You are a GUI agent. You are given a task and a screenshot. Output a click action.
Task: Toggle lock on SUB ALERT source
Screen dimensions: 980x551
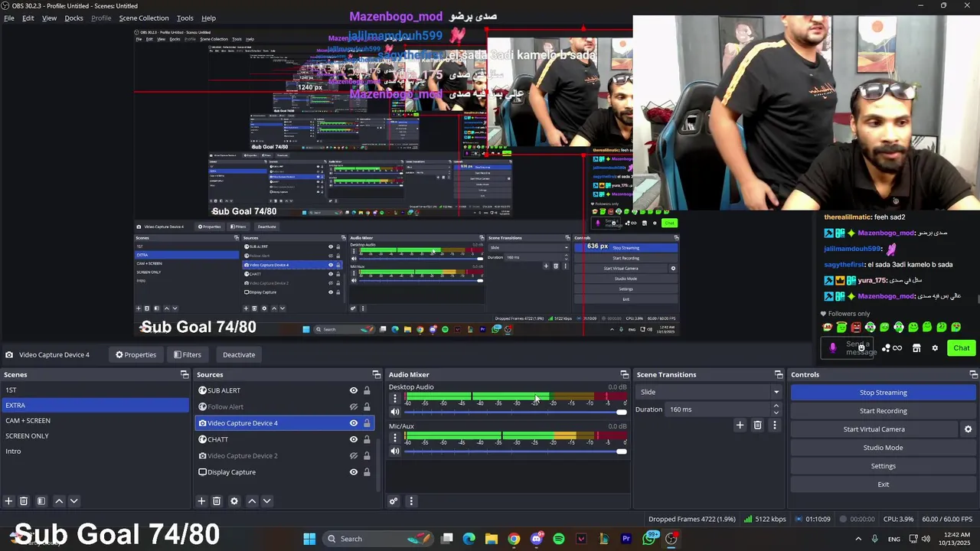click(367, 390)
